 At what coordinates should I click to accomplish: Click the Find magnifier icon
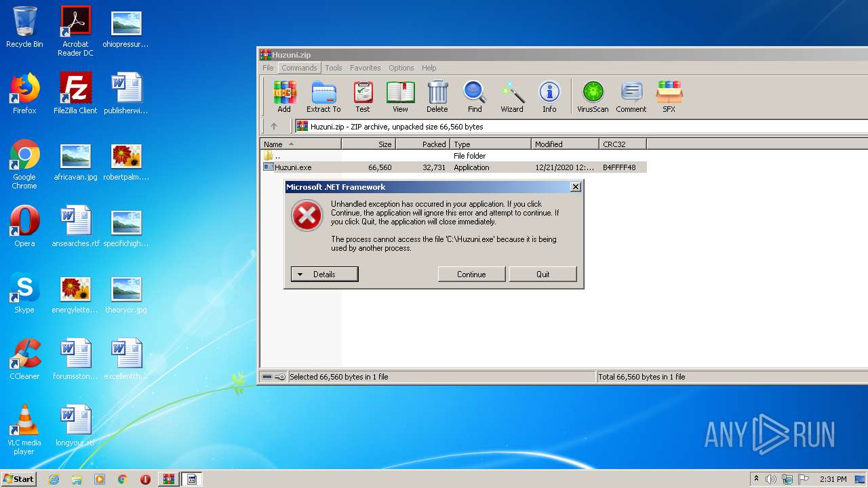pos(475,96)
